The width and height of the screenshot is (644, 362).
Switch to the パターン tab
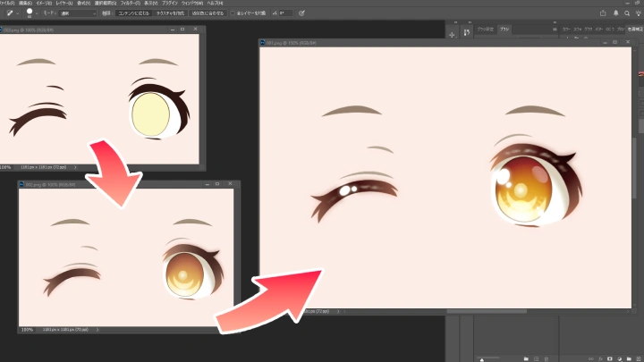point(598,29)
